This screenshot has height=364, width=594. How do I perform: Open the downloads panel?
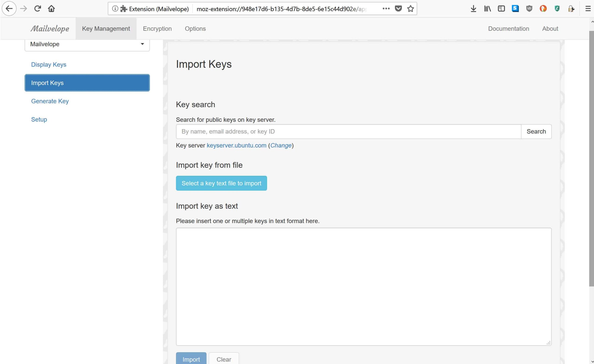coord(473,9)
